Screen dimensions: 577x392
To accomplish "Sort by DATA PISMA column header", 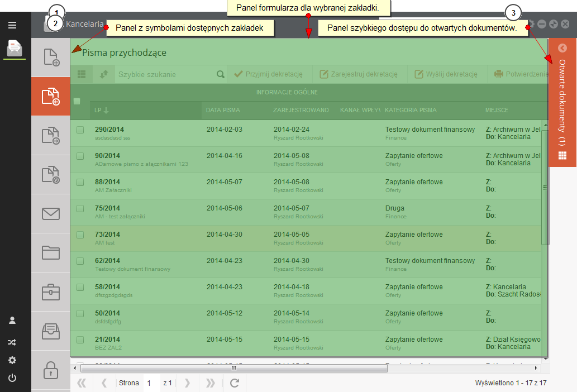I will point(235,111).
